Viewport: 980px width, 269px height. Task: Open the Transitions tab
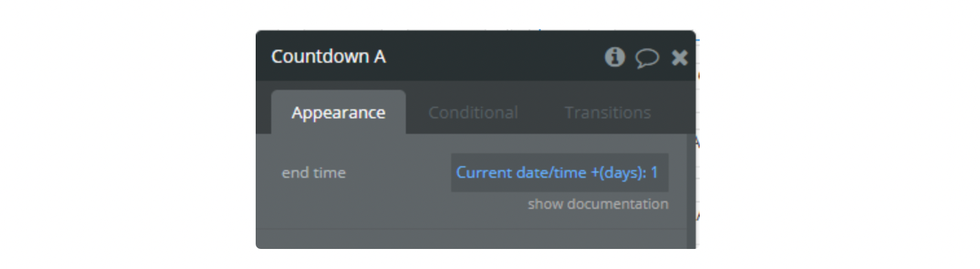[607, 113]
